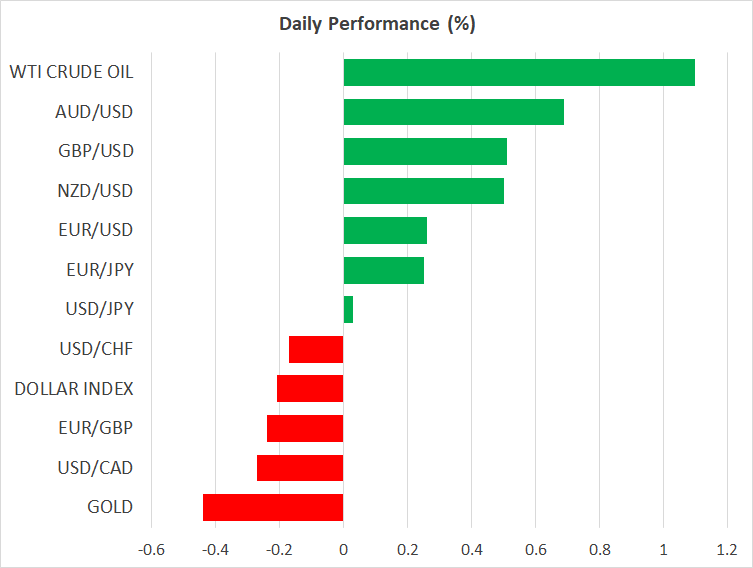Select the Gold red bar
The height and width of the screenshot is (568, 753).
pos(273,507)
